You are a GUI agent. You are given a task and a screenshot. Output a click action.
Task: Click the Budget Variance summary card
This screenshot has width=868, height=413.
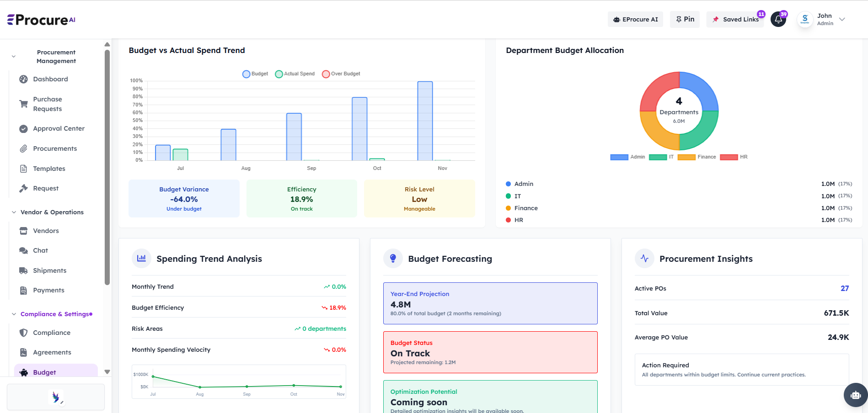(184, 198)
